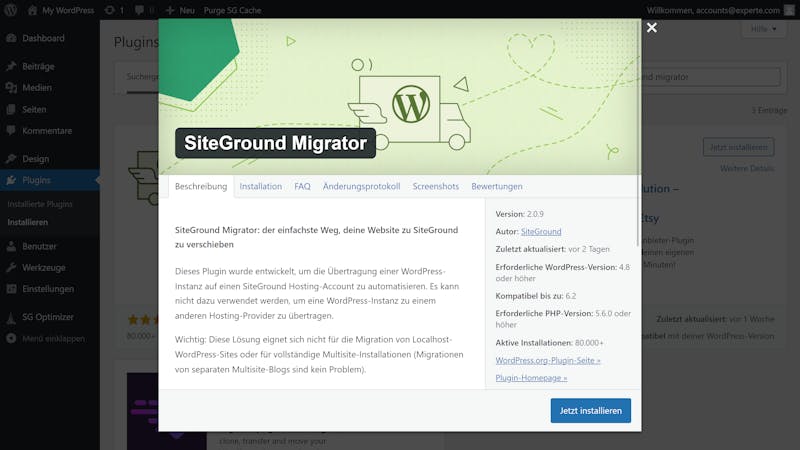Click the Aktive Installationen: 80.000+ text
The image size is (800, 450).
point(549,343)
